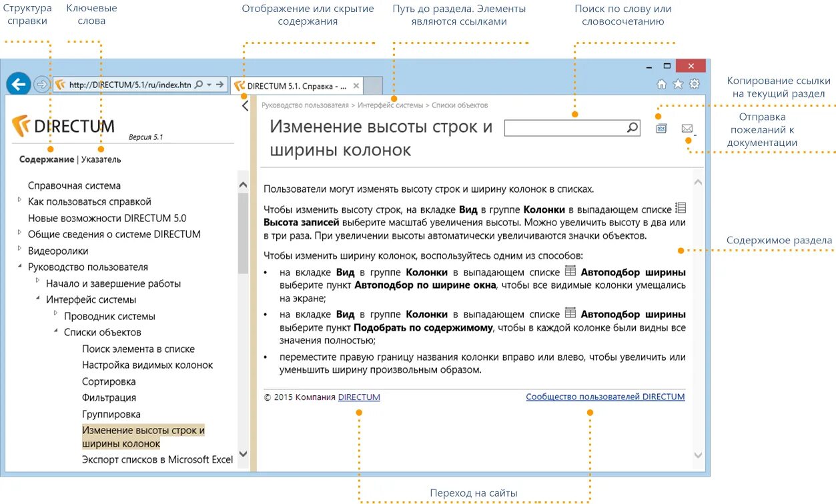Click the Версия 5.1 label

pyautogui.click(x=145, y=137)
